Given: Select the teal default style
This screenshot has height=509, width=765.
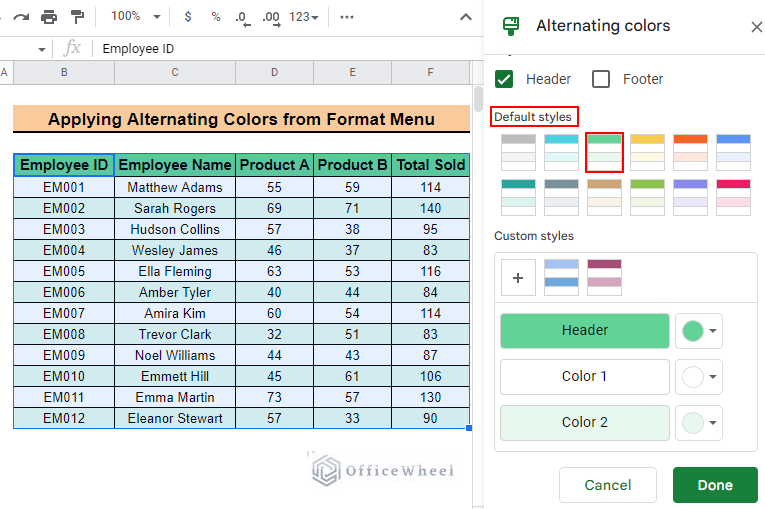Looking at the screenshot, I should point(518,197).
